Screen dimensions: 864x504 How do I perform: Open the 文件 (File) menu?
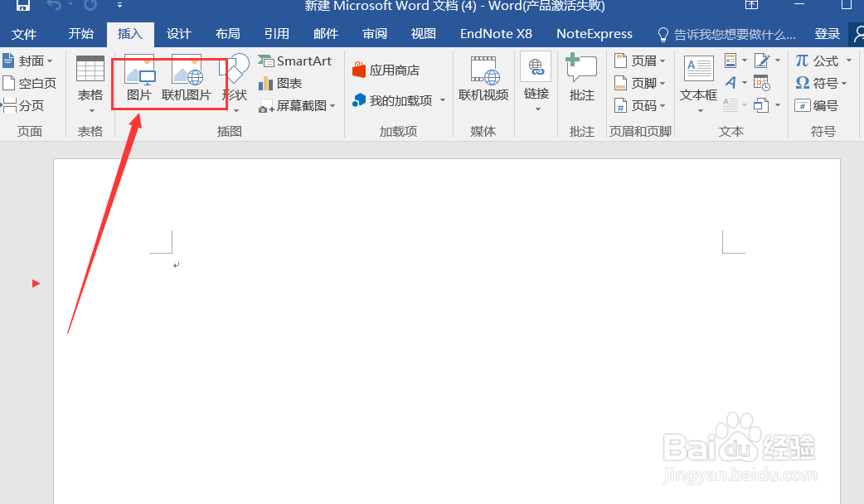click(x=24, y=34)
